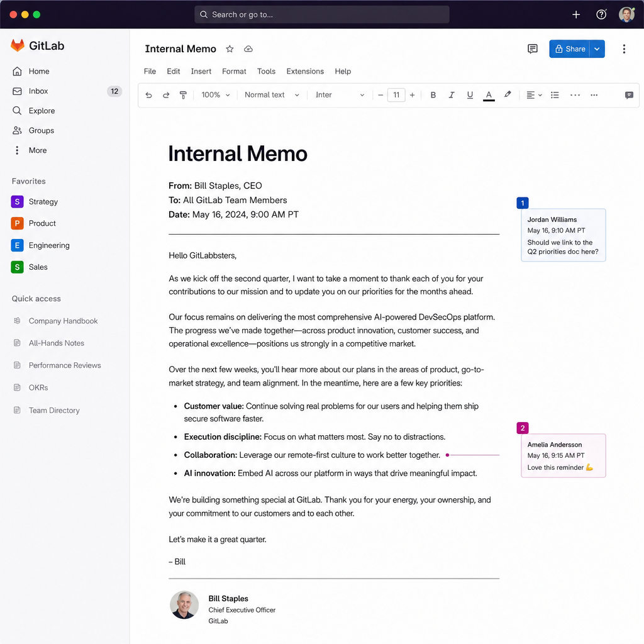Open Groups in sidebar

65,131
